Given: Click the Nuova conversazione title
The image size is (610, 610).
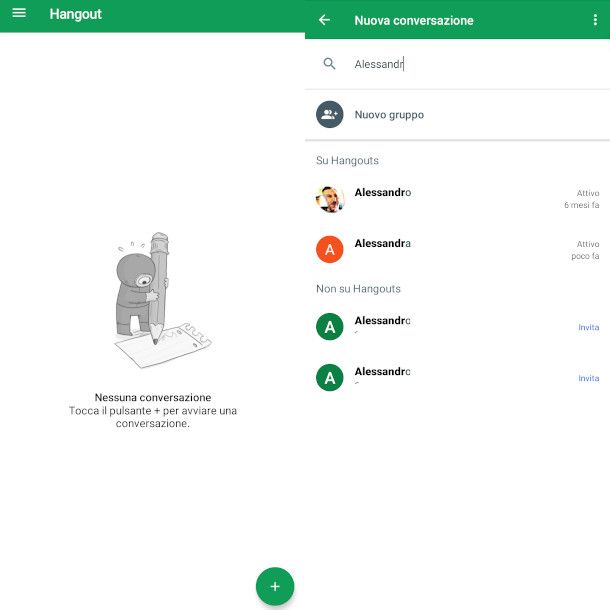Looking at the screenshot, I should point(414,20).
